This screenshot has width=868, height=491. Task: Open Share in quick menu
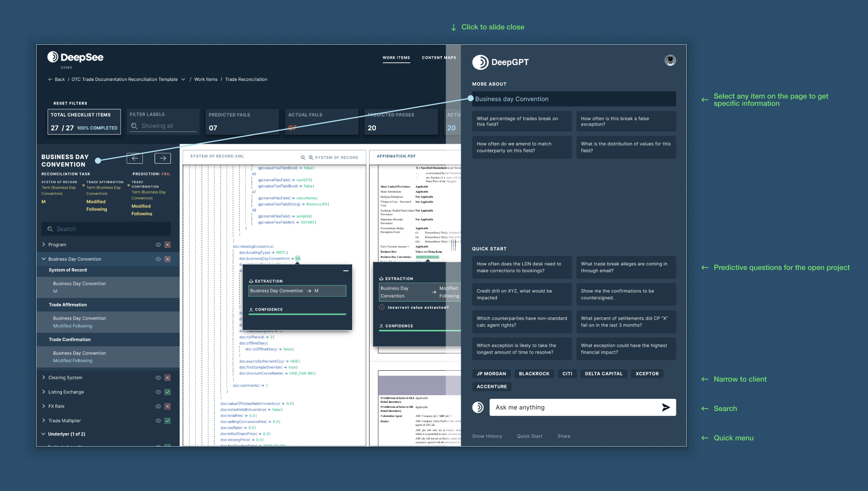point(564,436)
